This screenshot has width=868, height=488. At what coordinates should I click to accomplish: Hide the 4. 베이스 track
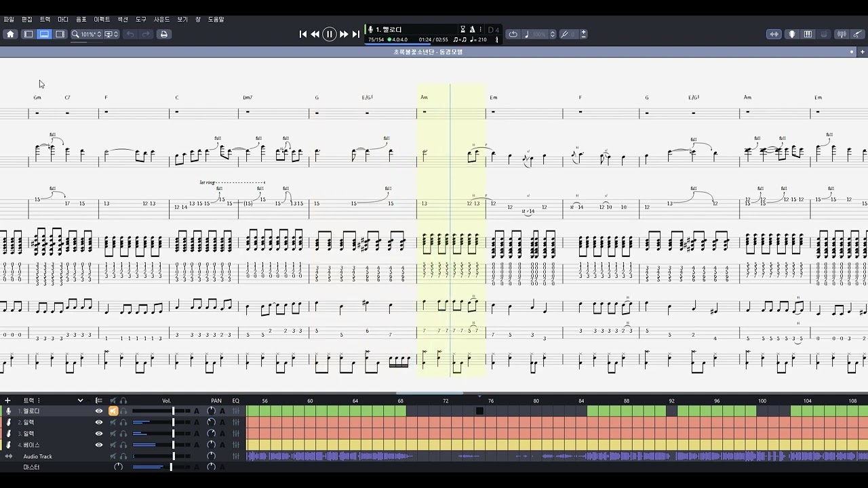pyautogui.click(x=99, y=445)
